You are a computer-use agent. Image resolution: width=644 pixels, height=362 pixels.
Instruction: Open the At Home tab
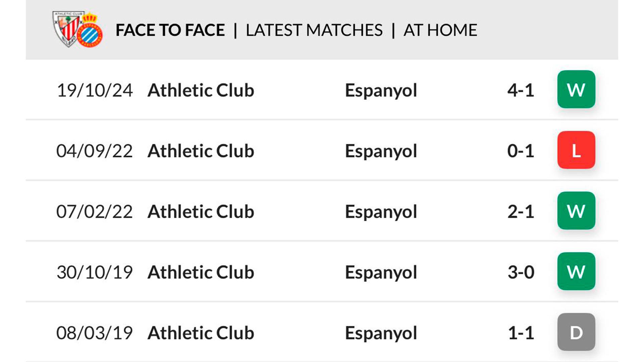440,30
